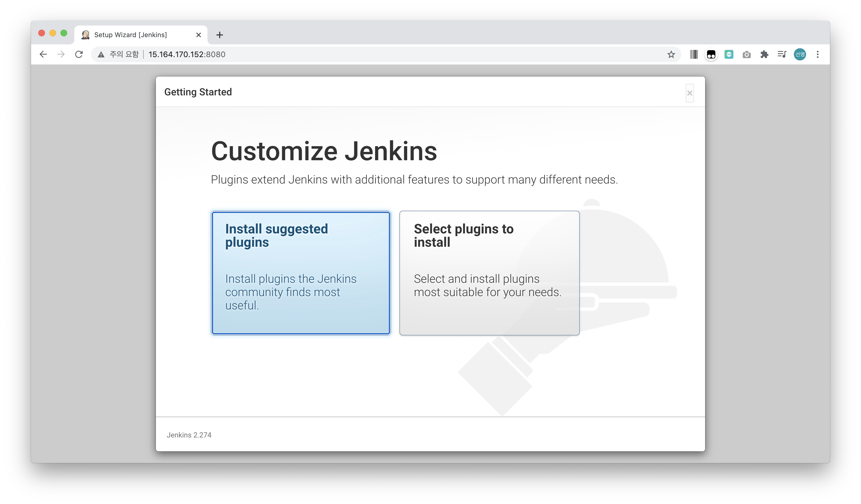861x504 pixels.
Task: Open the Extensions puzzle icon
Action: (x=764, y=54)
